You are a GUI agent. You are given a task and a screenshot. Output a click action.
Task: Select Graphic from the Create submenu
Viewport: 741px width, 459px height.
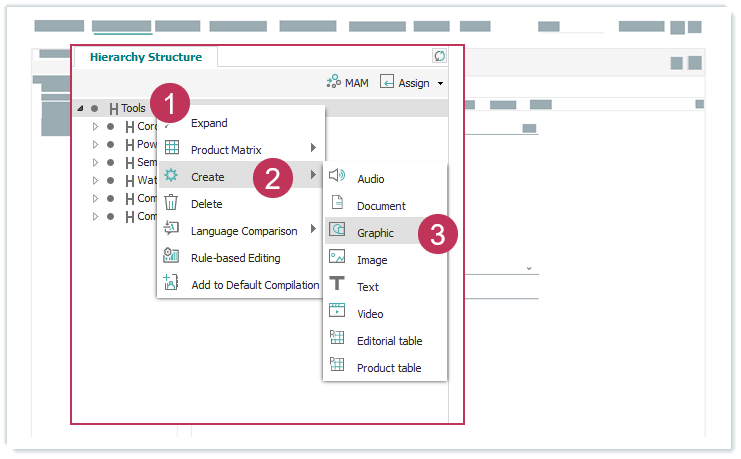tap(375, 233)
